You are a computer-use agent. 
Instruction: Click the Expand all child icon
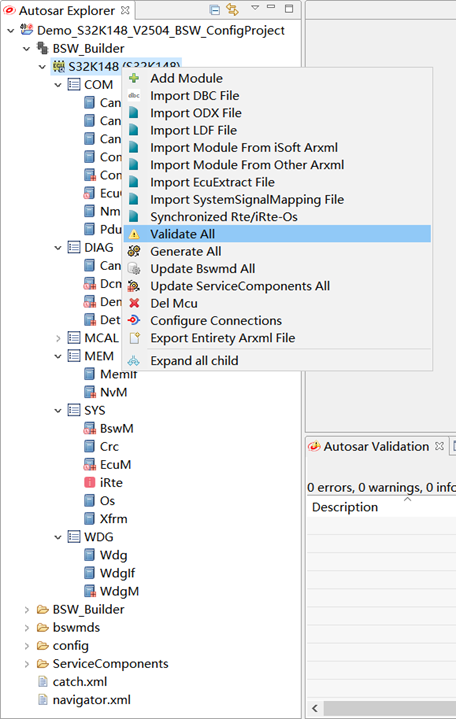pos(133,361)
